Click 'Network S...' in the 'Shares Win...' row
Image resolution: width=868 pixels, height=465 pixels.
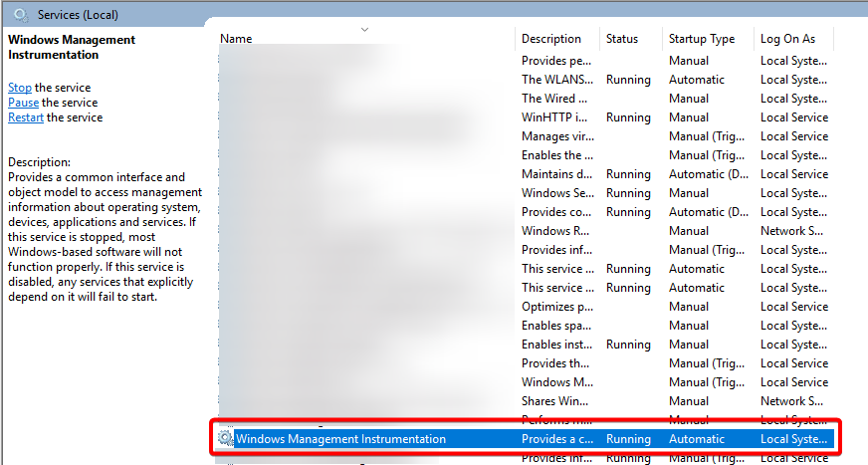pyautogui.click(x=791, y=401)
